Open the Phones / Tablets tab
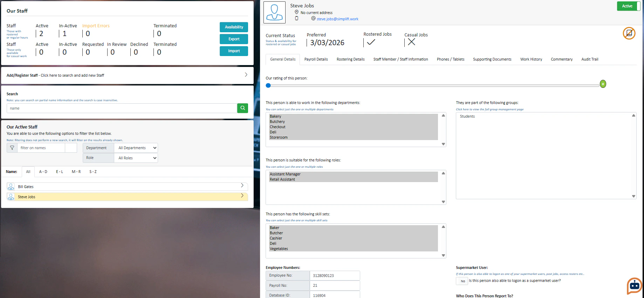 451,60
